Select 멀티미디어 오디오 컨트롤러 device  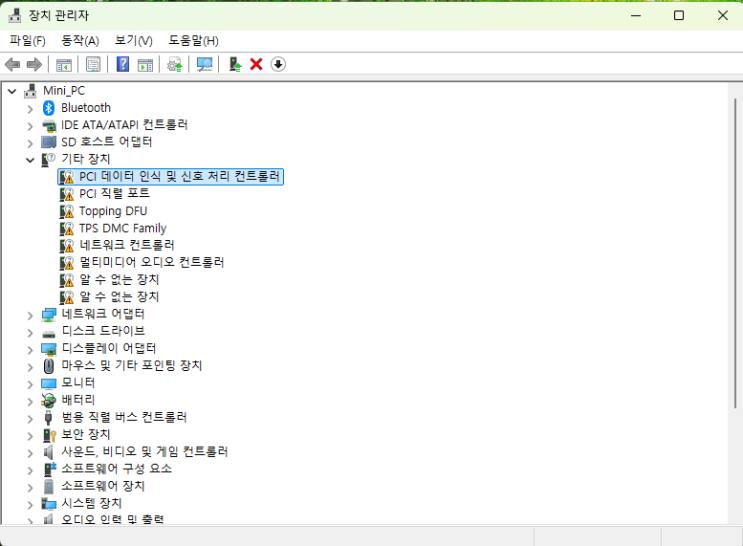152,263
